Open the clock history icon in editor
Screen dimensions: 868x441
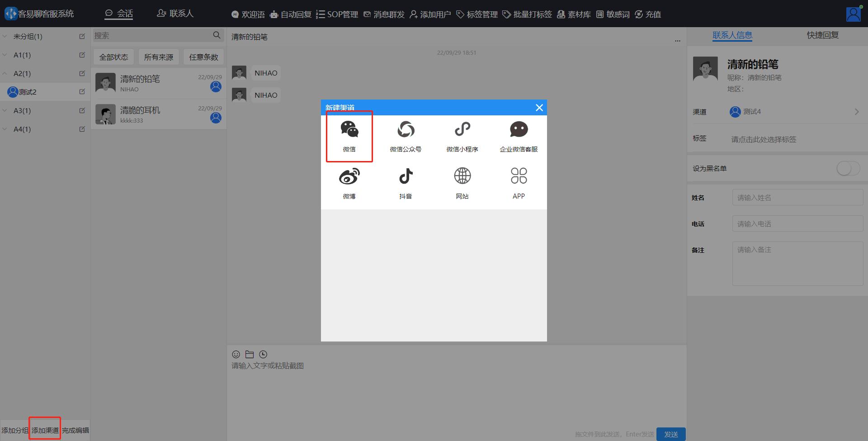(263, 354)
